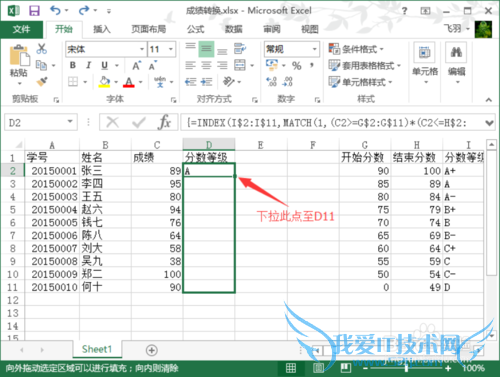This screenshot has width=500, height=377.
Task: Click the Wrap Text icon
Action: click(240, 49)
